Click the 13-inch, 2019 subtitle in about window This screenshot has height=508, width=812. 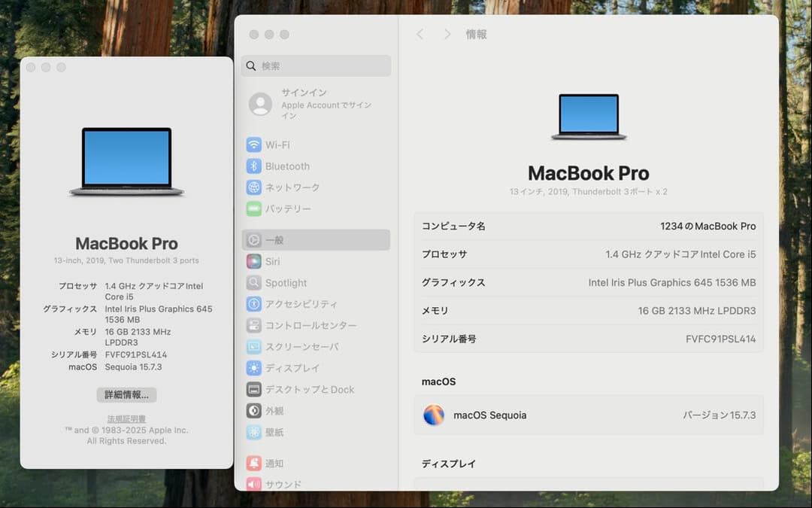(x=126, y=260)
